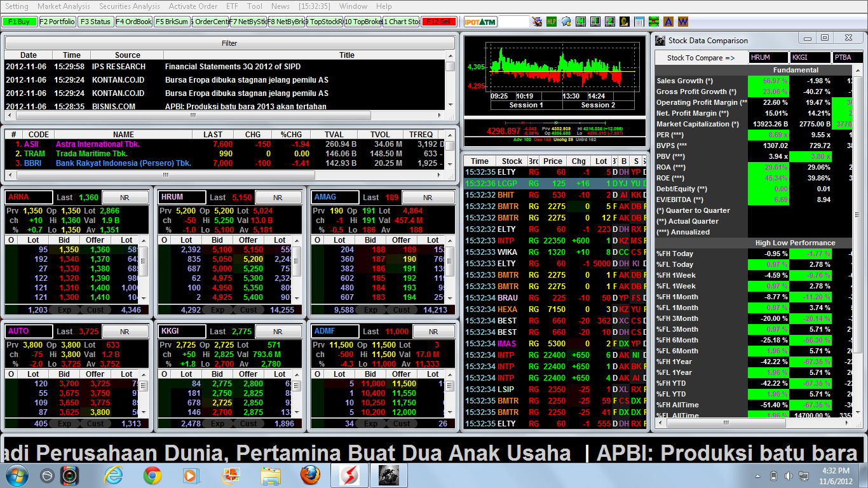Launch Firefox from the Windows taskbar
This screenshot has height=488, width=868.
(x=310, y=475)
